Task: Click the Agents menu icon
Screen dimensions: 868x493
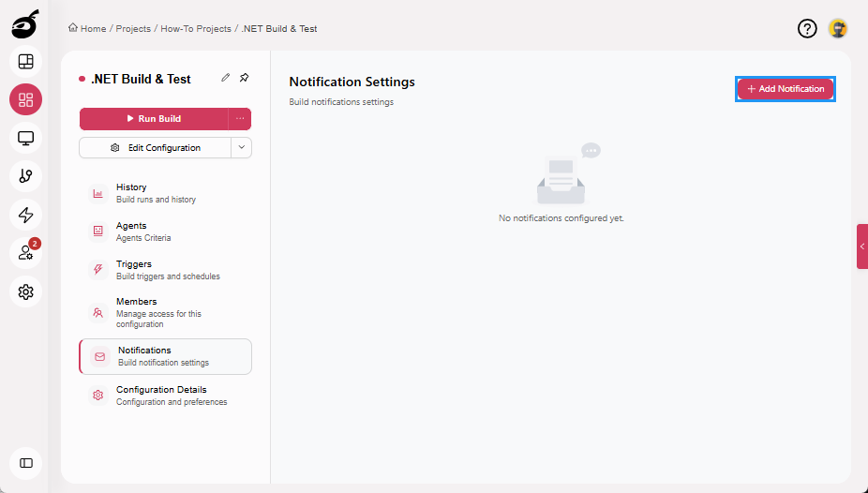Action: pyautogui.click(x=98, y=232)
